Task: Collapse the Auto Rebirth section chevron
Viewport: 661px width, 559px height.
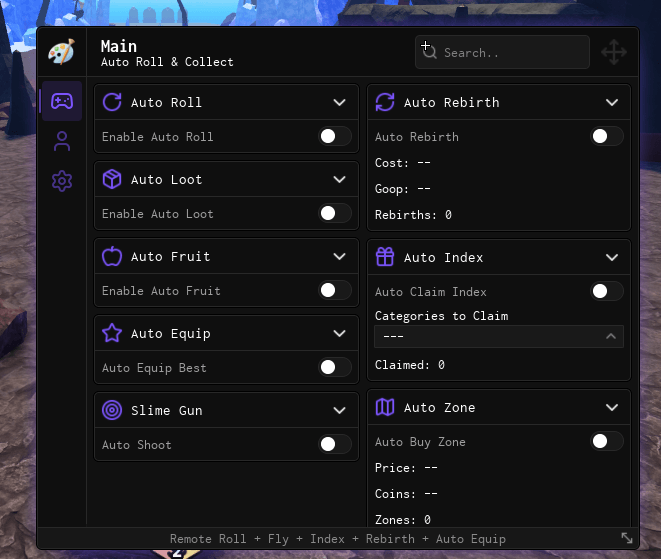Action: (612, 102)
